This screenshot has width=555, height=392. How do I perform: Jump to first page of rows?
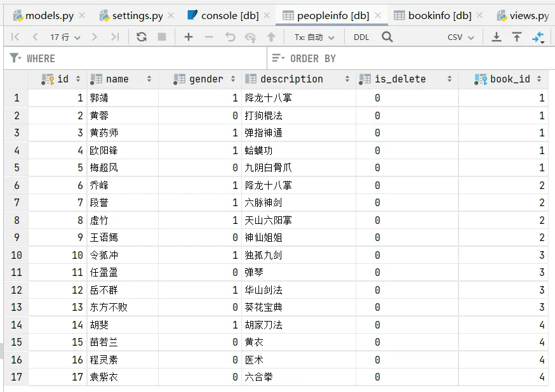click(x=15, y=37)
